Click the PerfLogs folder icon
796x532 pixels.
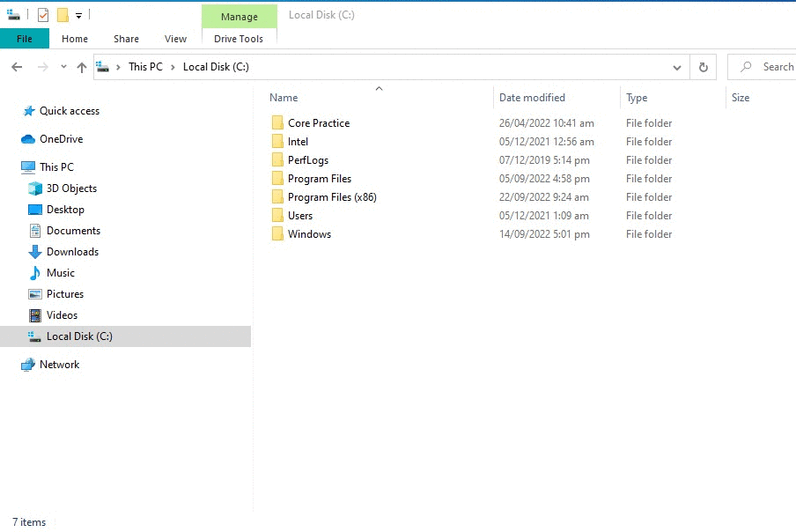(x=277, y=160)
